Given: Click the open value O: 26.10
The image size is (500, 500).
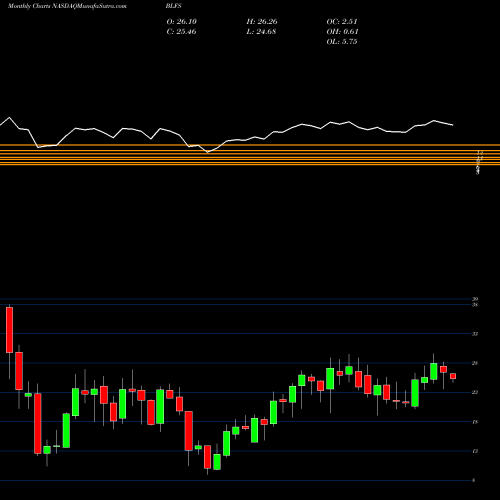Looking at the screenshot, I should click(182, 21).
